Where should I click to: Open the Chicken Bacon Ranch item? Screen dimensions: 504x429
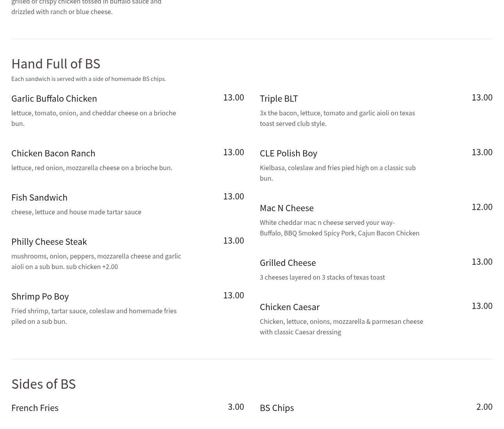53,153
